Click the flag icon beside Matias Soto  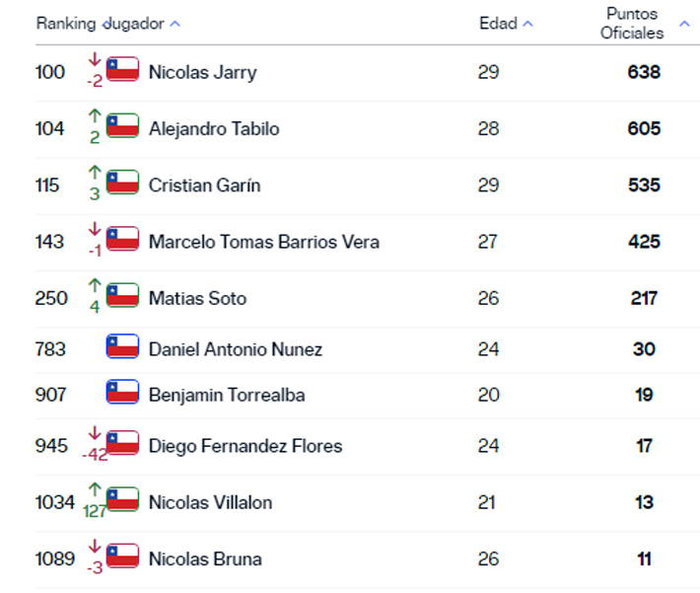tap(122, 295)
